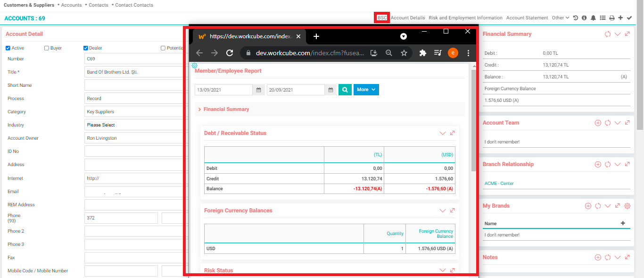The image size is (644, 278).
Task: Click the search button in the Member/Employee Report
Action: point(345,90)
